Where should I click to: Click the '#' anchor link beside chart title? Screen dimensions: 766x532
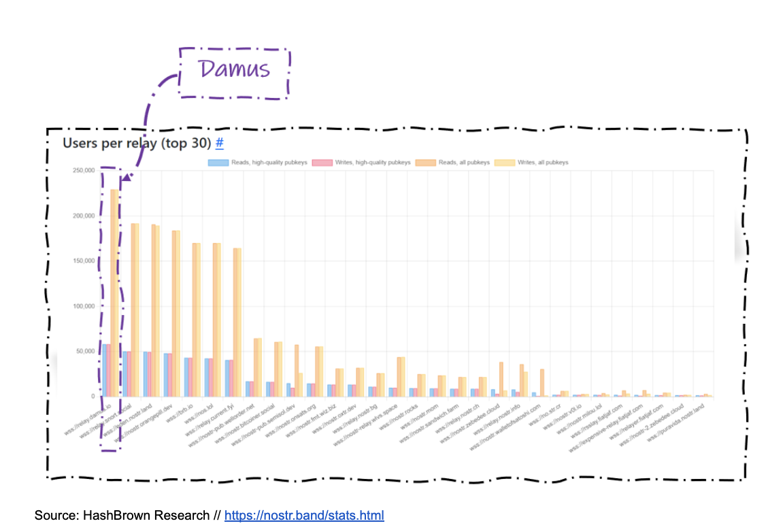219,144
